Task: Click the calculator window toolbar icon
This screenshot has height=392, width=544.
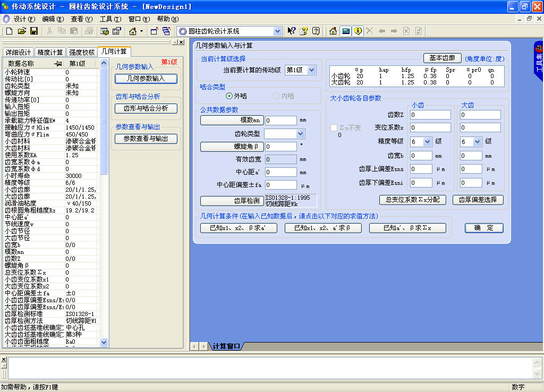Action: [x=345, y=31]
